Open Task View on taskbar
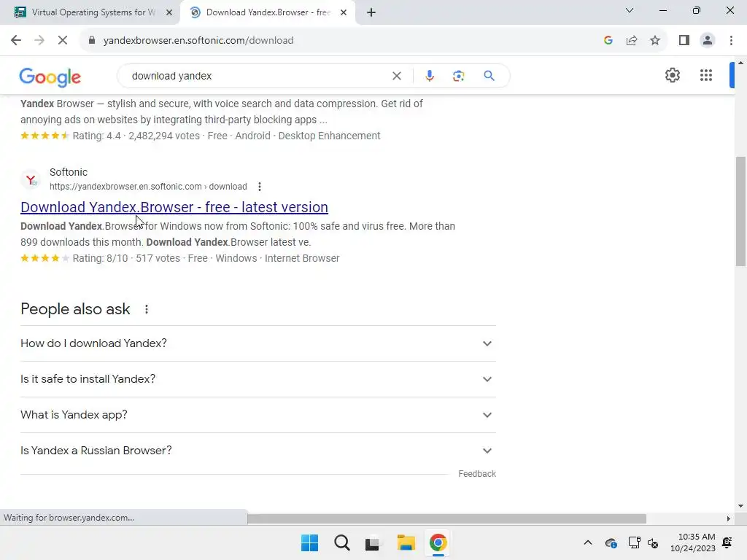 click(373, 543)
